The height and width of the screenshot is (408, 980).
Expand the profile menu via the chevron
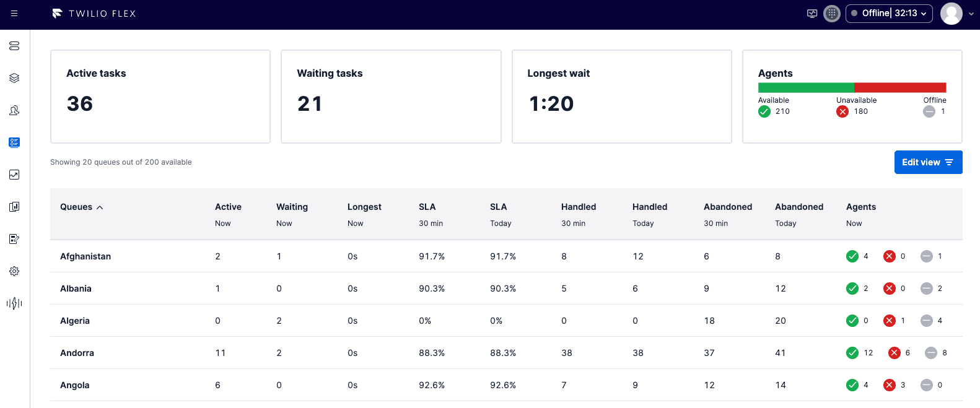coord(971,13)
